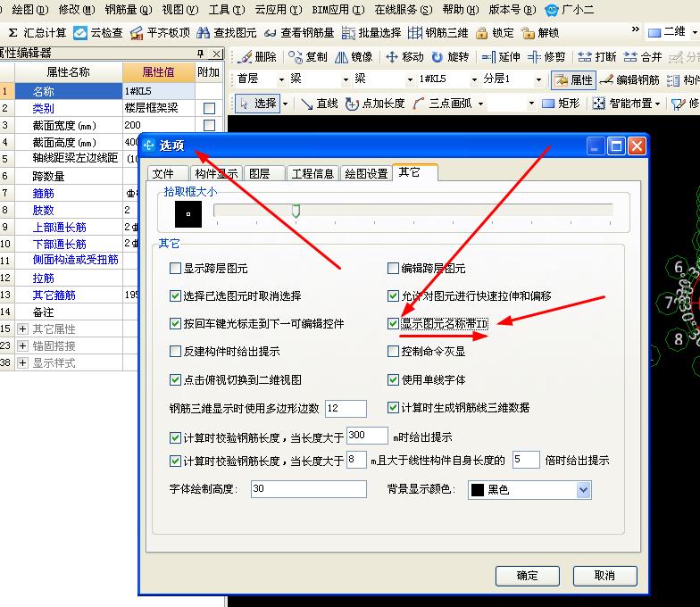The height and width of the screenshot is (607, 700).
Task: Switch to the 工程信息 tab
Action: click(x=312, y=173)
